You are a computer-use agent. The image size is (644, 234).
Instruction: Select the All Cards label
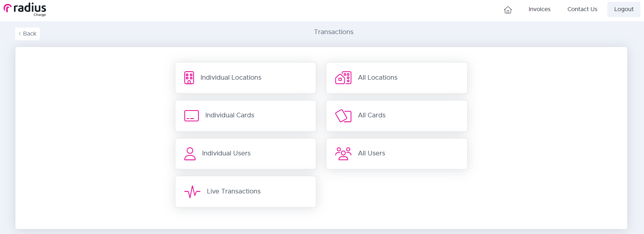tap(372, 115)
